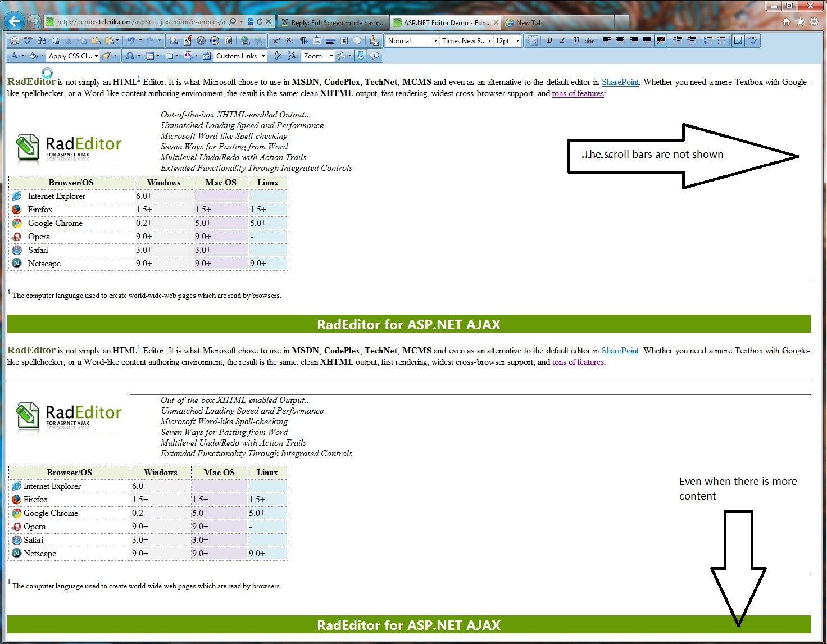
Task: Open the Image Manager icon
Action: (x=174, y=40)
